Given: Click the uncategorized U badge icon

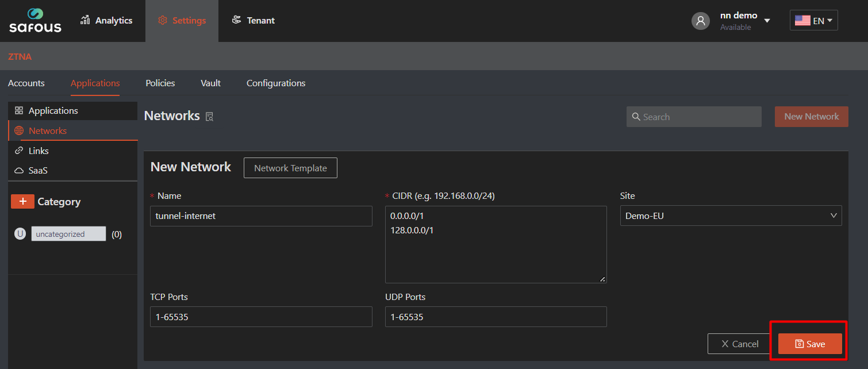Looking at the screenshot, I should 20,234.
